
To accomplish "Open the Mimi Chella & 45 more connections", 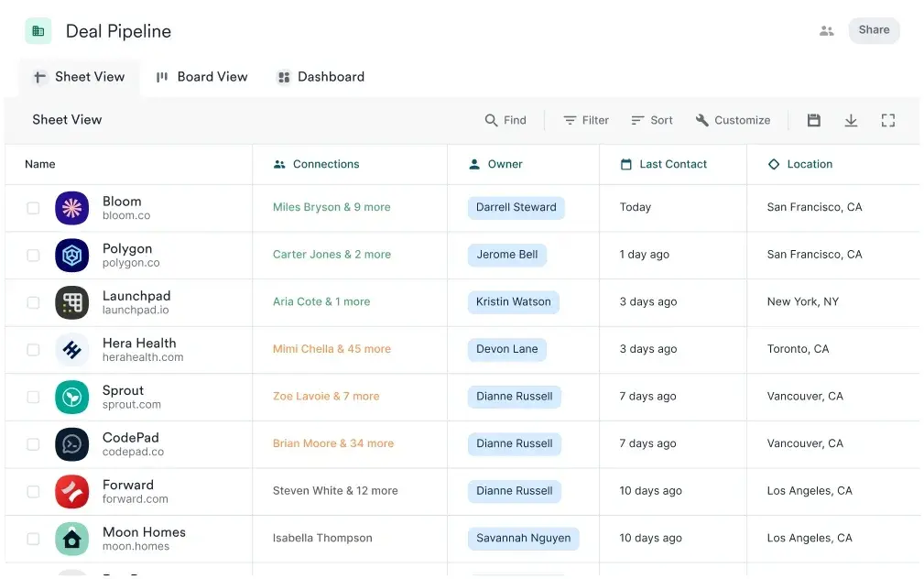I will point(332,349).
